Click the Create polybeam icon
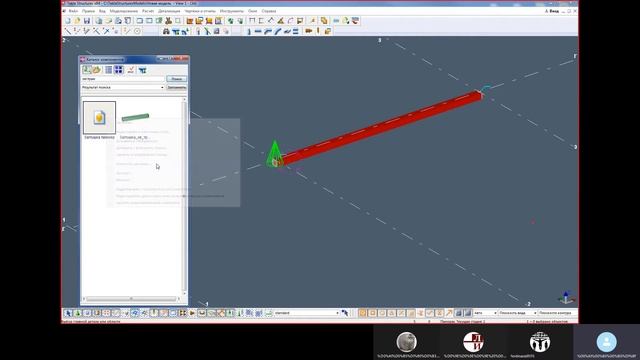 coord(268,31)
